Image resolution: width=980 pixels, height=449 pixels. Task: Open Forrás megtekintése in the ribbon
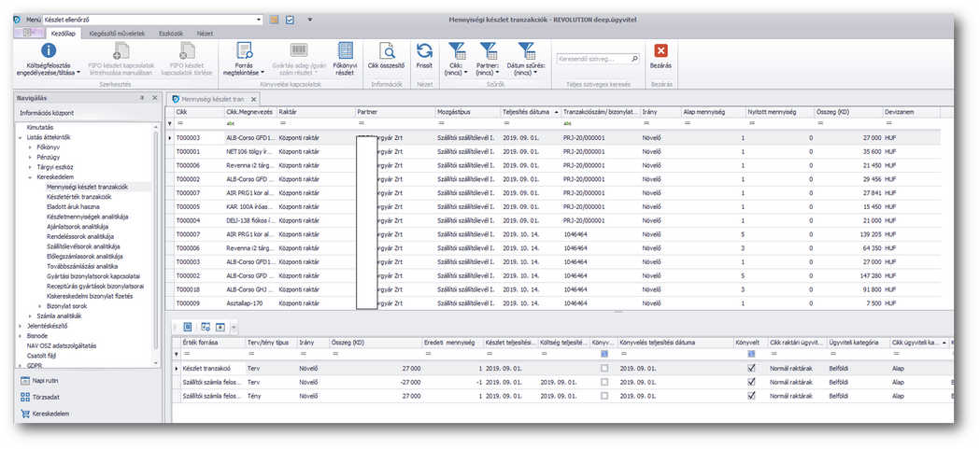pos(243,50)
